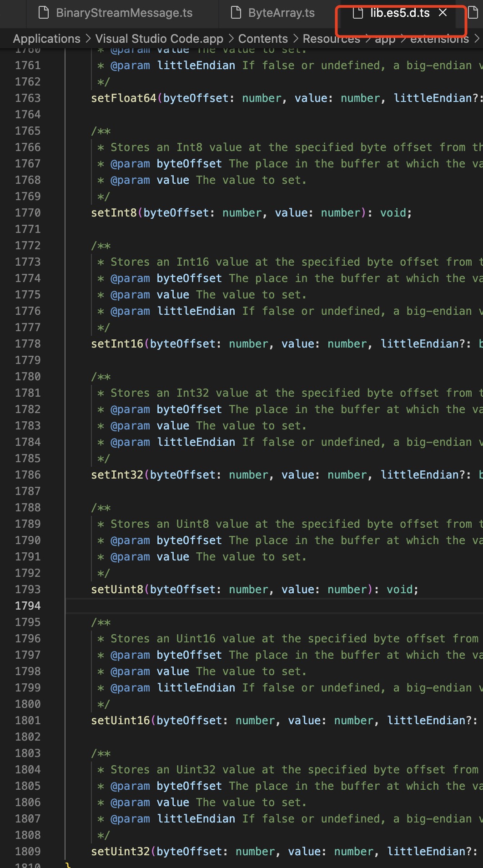Open the Applications breadcrumb dropdown

point(46,39)
